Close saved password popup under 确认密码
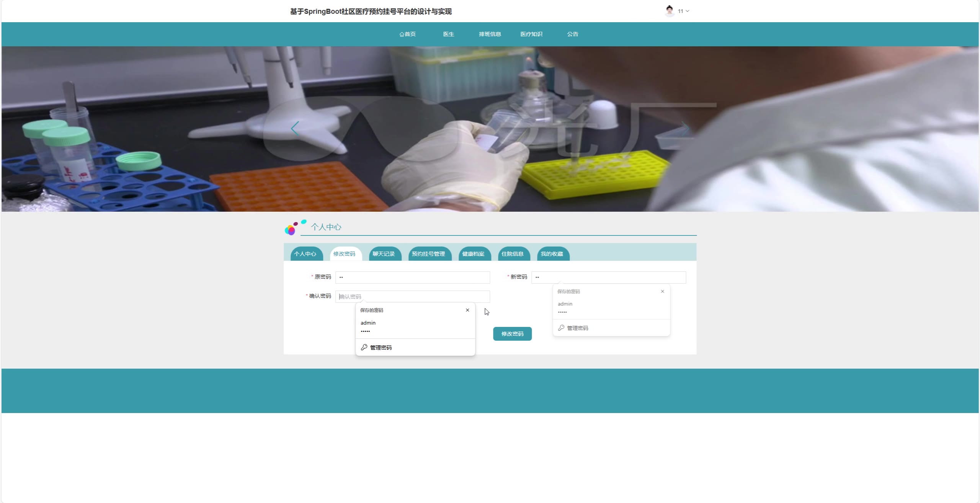The width and height of the screenshot is (980, 503). 467,310
